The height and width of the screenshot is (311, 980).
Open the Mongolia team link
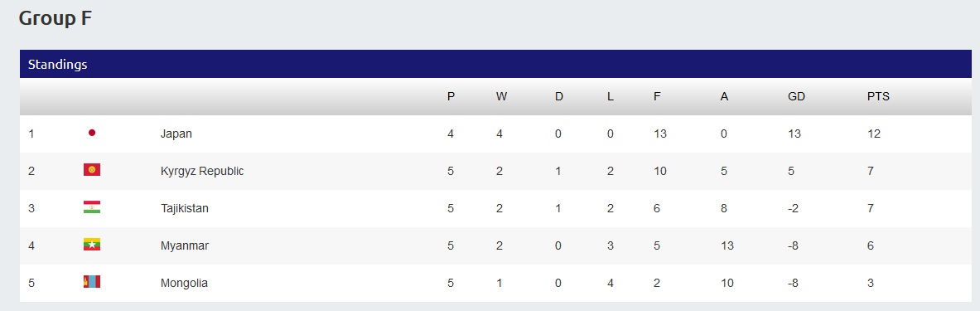pyautogui.click(x=184, y=283)
